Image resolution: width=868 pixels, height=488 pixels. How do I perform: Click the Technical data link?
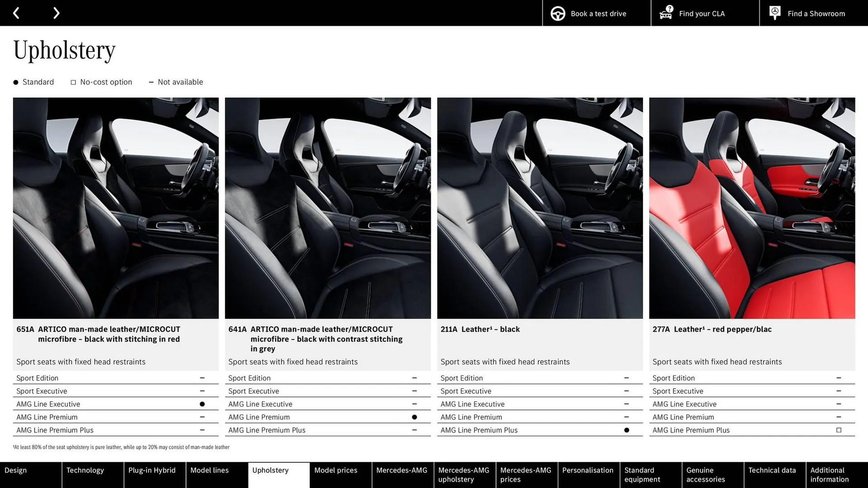[773, 470]
